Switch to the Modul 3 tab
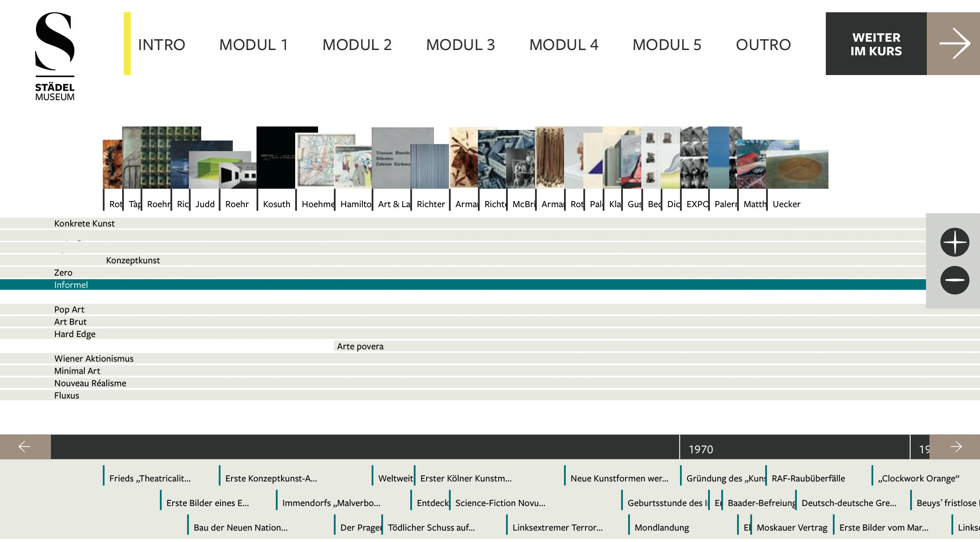The width and height of the screenshot is (980, 542). [x=460, y=45]
